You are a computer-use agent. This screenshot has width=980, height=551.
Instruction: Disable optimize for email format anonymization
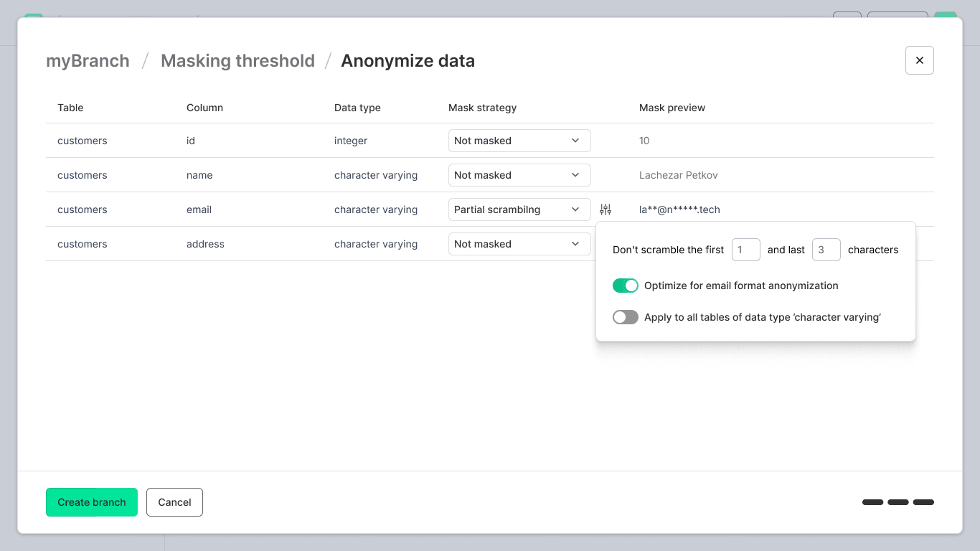point(625,286)
